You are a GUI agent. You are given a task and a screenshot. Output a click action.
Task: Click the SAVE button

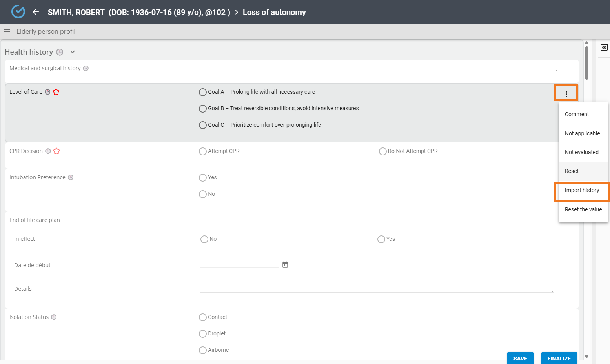point(520,358)
